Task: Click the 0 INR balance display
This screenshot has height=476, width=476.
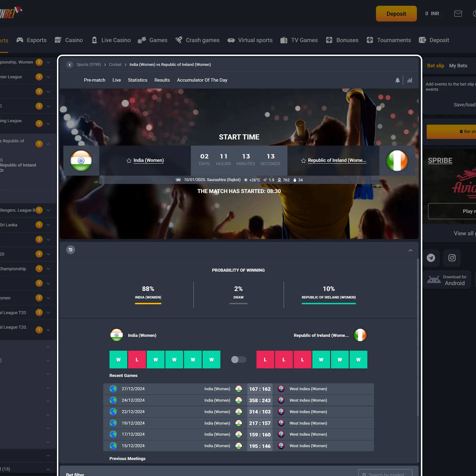Action: [x=432, y=13]
